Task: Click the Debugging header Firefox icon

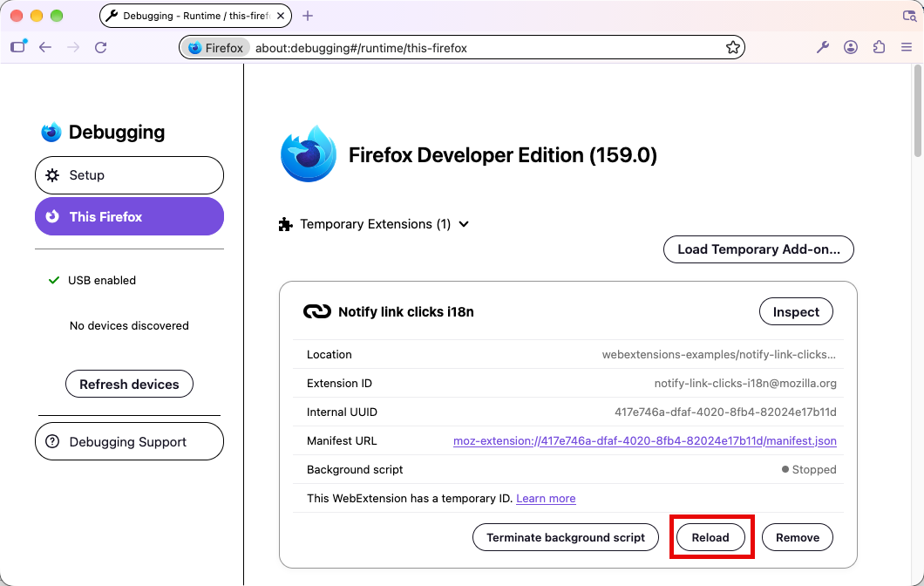Action: pos(51,132)
